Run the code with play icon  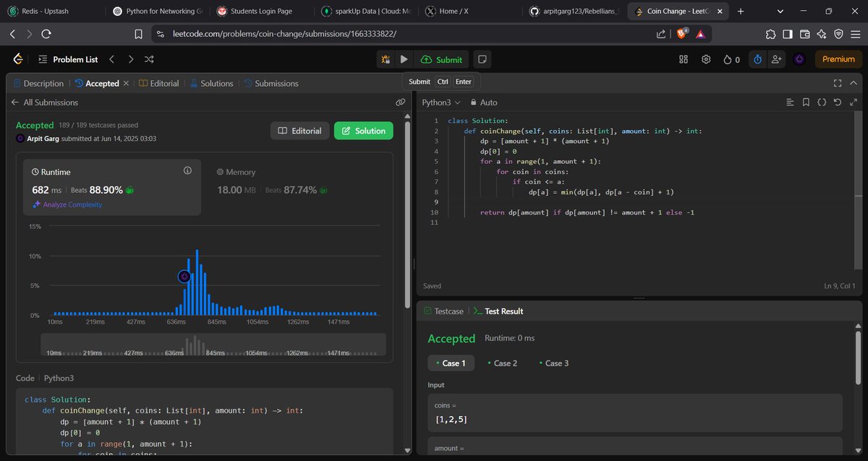pos(404,59)
